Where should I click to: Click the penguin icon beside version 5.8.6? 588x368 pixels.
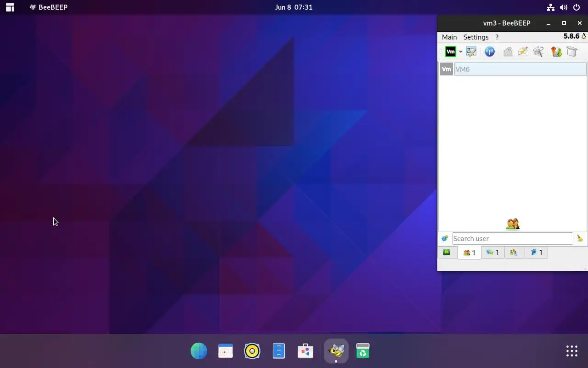(584, 36)
